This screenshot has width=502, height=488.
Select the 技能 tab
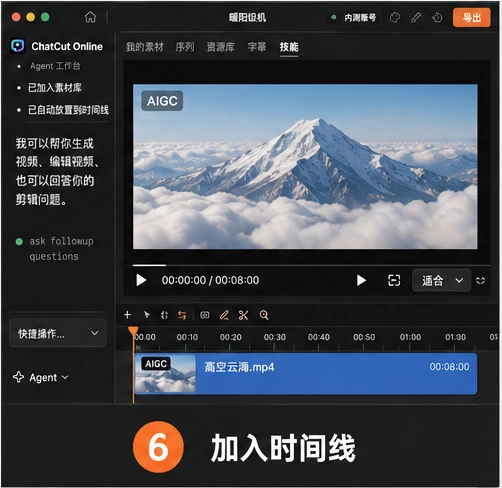click(x=289, y=47)
